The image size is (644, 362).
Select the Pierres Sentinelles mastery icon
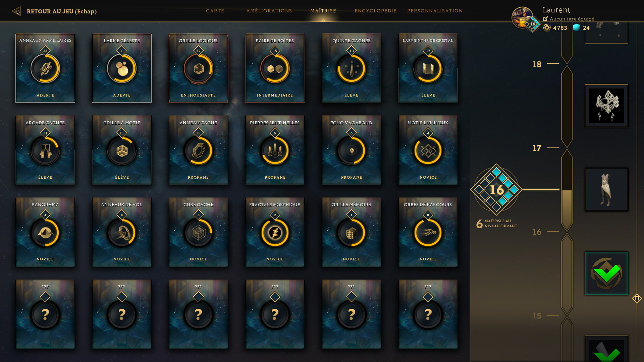click(275, 150)
